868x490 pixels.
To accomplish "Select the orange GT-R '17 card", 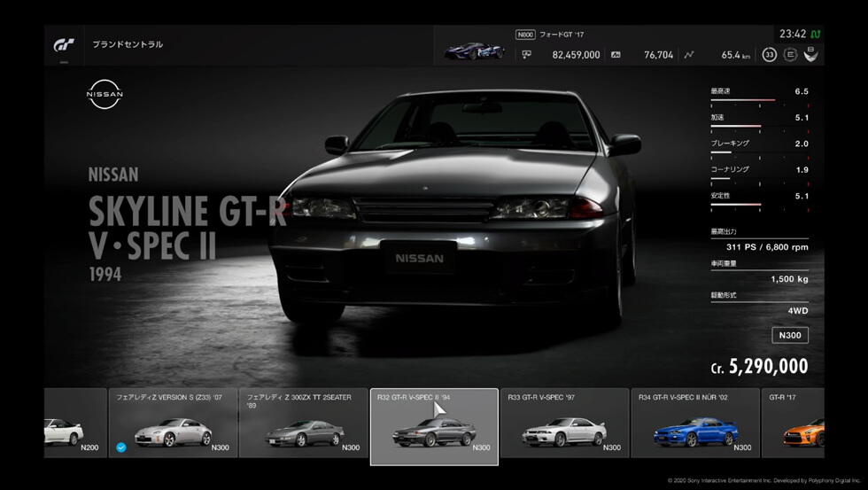I will click(793, 423).
